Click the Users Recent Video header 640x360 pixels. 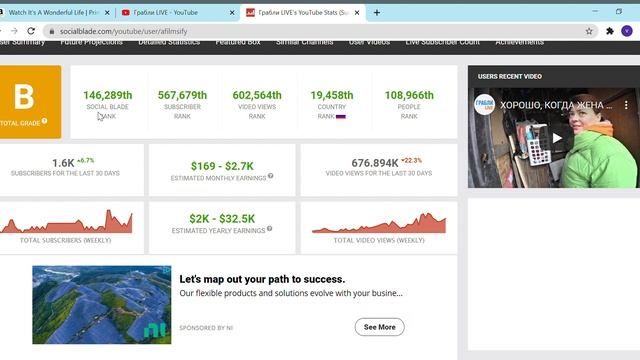tap(510, 76)
